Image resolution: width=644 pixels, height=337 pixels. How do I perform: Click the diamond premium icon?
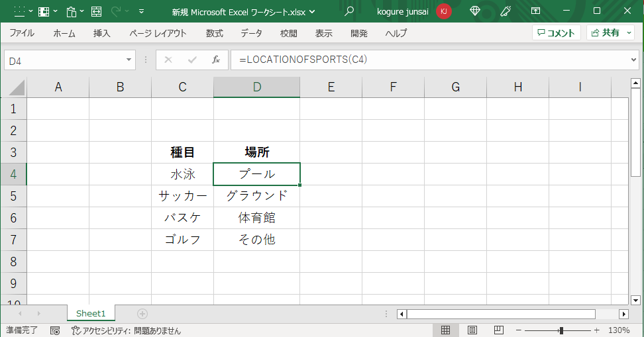coord(475,11)
